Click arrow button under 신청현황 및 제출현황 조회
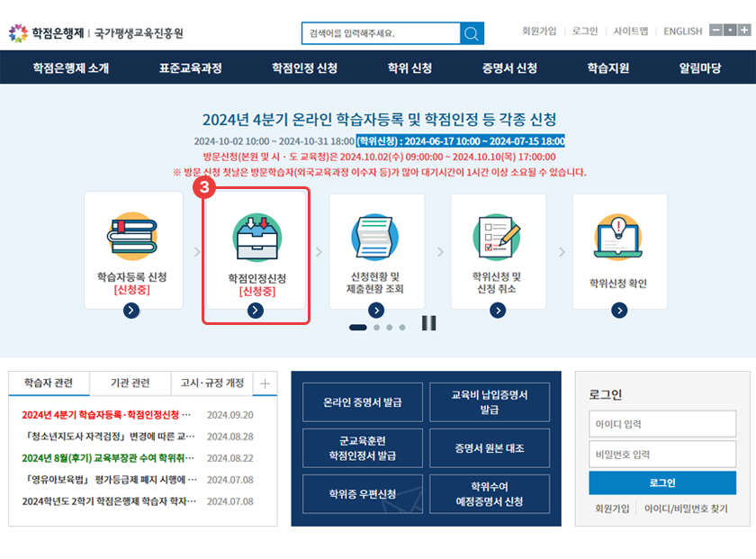Image resolution: width=756 pixels, height=559 pixels. pyautogui.click(x=376, y=311)
